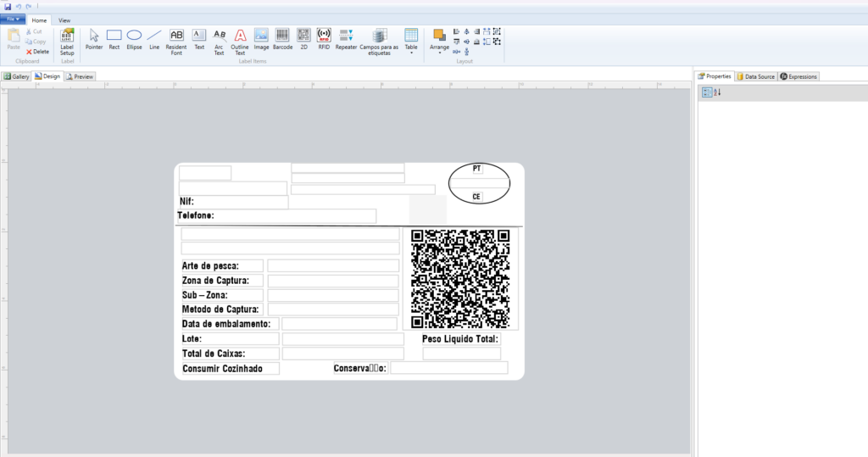Add an Image item to the label
This screenshot has width=868, height=457.
point(261,40)
